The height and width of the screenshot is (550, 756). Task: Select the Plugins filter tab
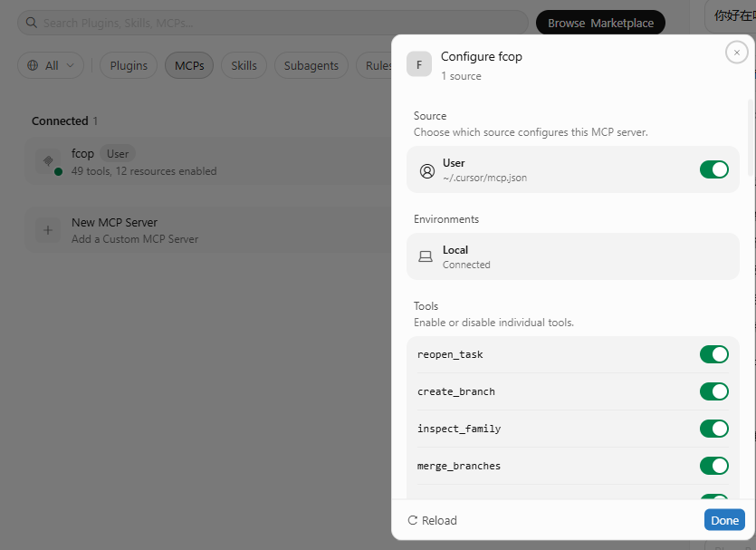129,65
